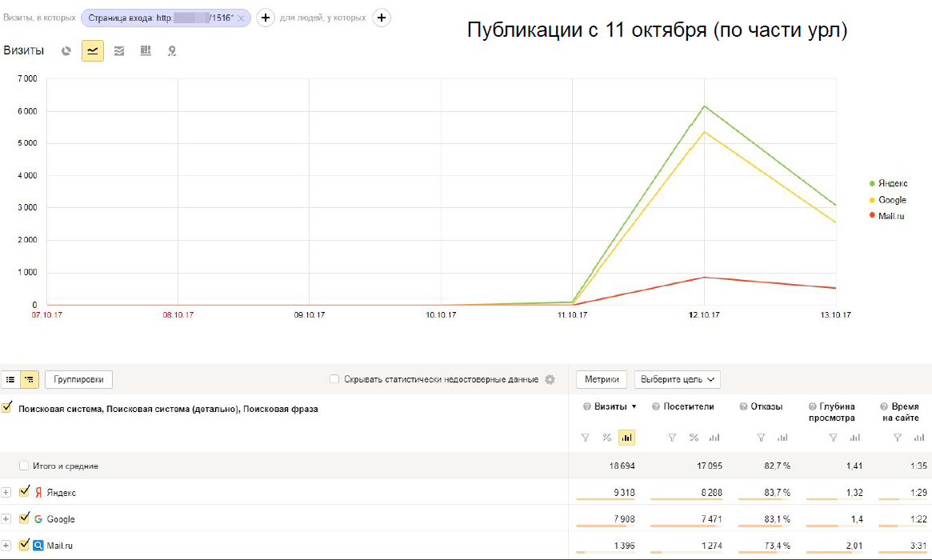
Task: Switch the table to flat list view
Action: coord(10,379)
